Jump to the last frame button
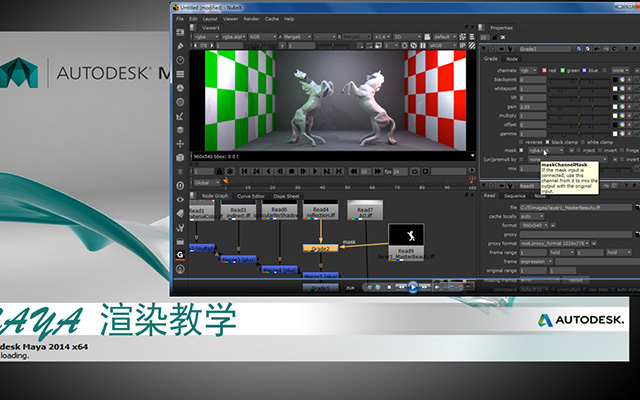The image size is (640, 400). (x=339, y=171)
